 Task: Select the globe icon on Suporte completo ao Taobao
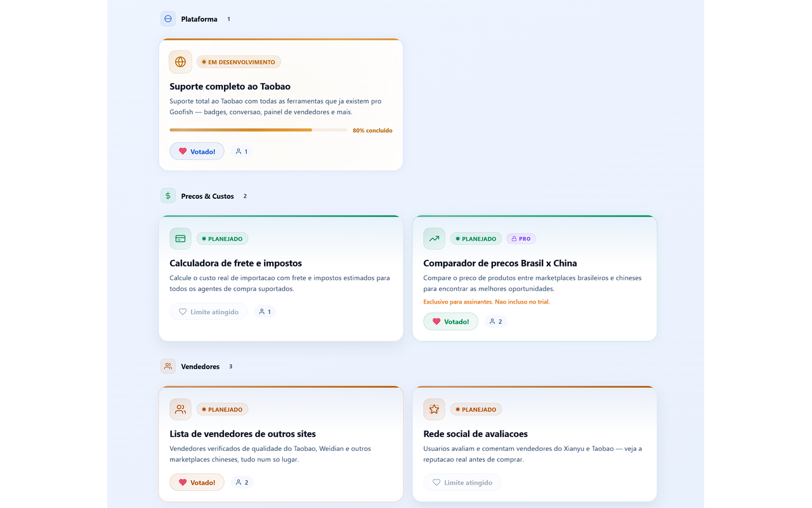[x=180, y=62]
